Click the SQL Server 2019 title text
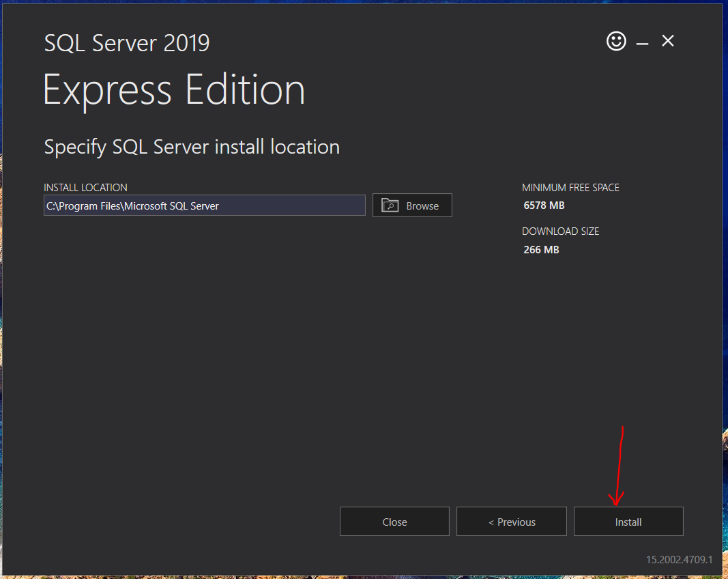Image resolution: width=728 pixels, height=579 pixels. pyautogui.click(x=127, y=43)
